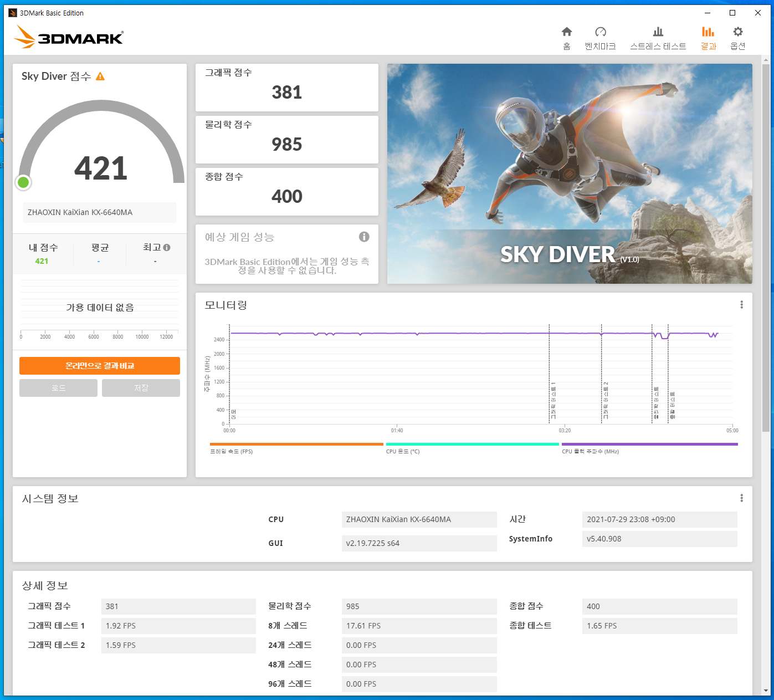Image resolution: width=774 pixels, height=700 pixels.
Task: Open the system info three-dot menu
Action: [741, 498]
